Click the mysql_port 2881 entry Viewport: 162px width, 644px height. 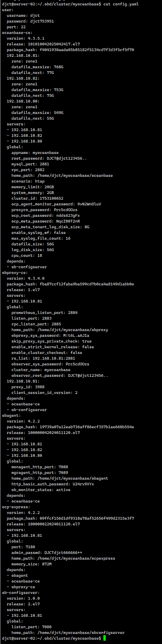coord(30,164)
